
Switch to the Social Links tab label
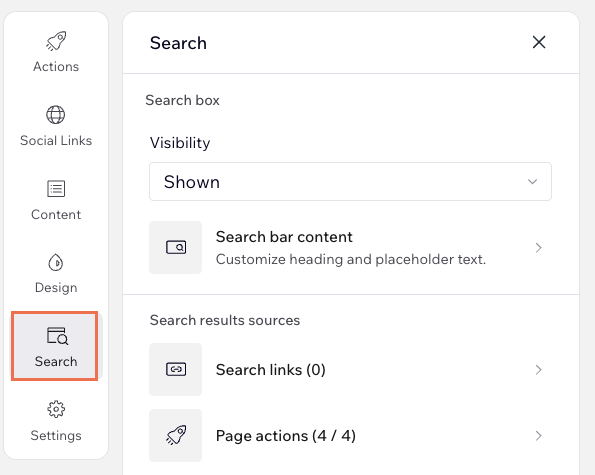click(x=56, y=140)
